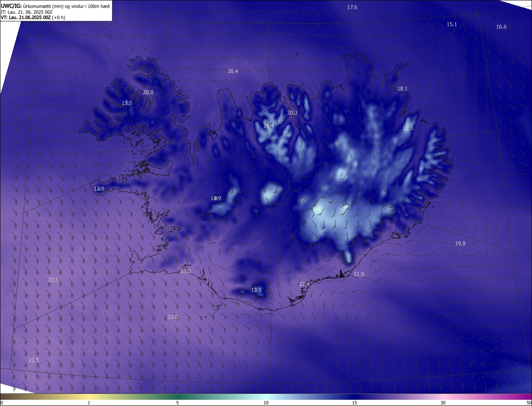Click the 5 tick on the color scale
The height and width of the screenshot is (406, 532).
coord(177,403)
